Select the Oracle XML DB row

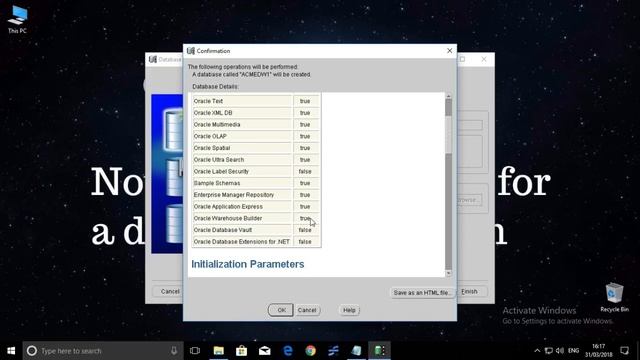[256, 113]
